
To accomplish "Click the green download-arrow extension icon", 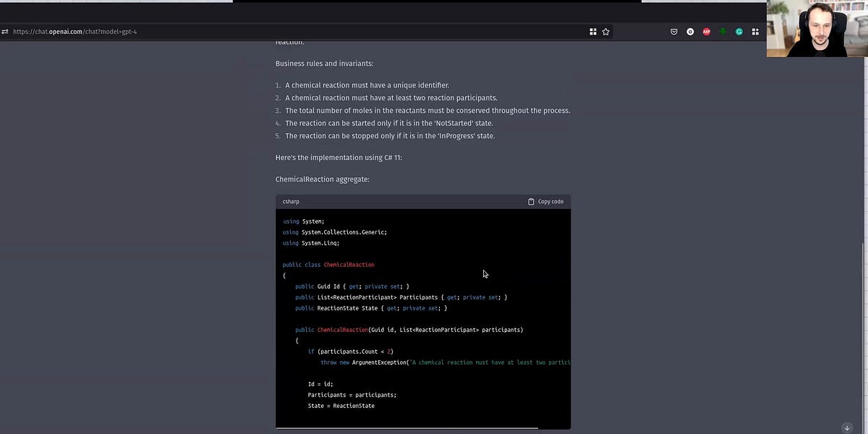I will 723,31.
